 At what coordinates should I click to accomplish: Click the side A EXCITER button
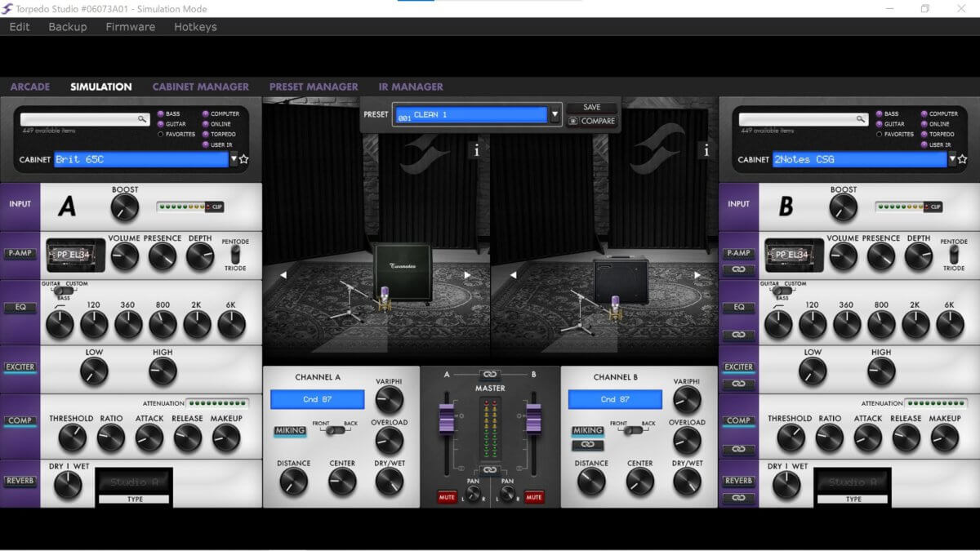pyautogui.click(x=20, y=367)
